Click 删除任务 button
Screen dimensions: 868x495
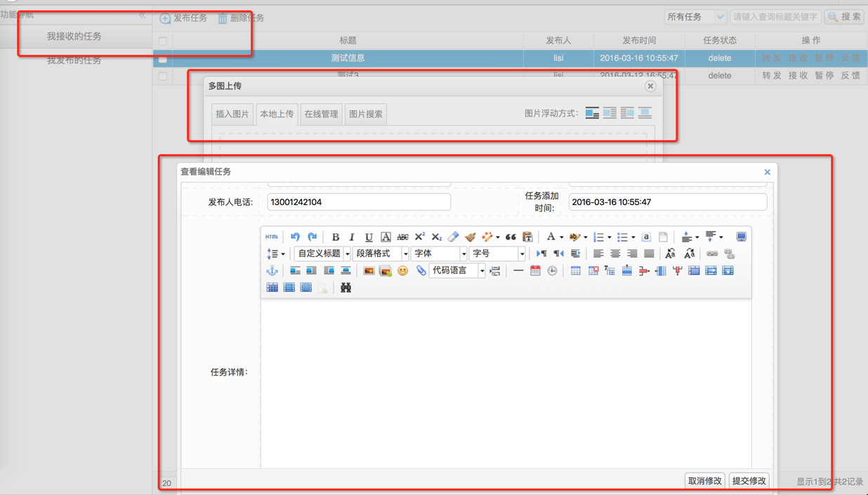pyautogui.click(x=241, y=18)
